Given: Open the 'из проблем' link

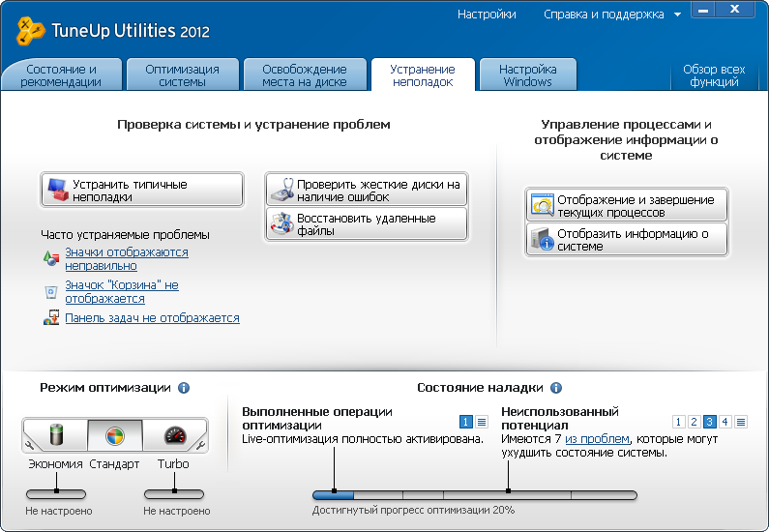Looking at the screenshot, I should click(597, 438).
